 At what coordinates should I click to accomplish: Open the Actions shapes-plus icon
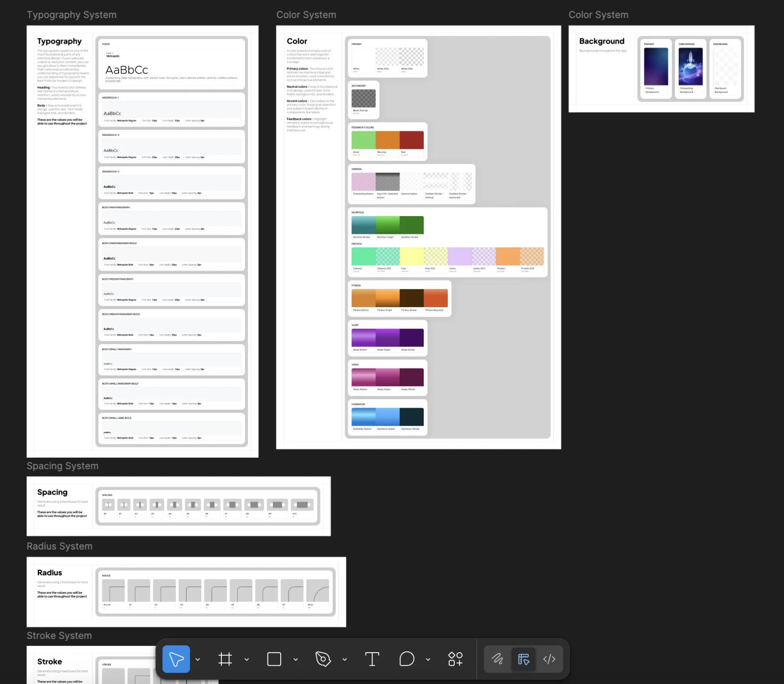455,659
